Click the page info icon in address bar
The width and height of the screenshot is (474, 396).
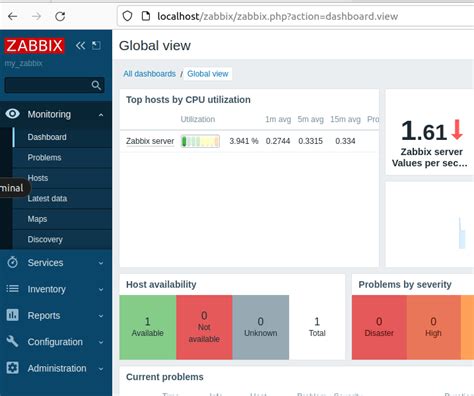click(146, 16)
